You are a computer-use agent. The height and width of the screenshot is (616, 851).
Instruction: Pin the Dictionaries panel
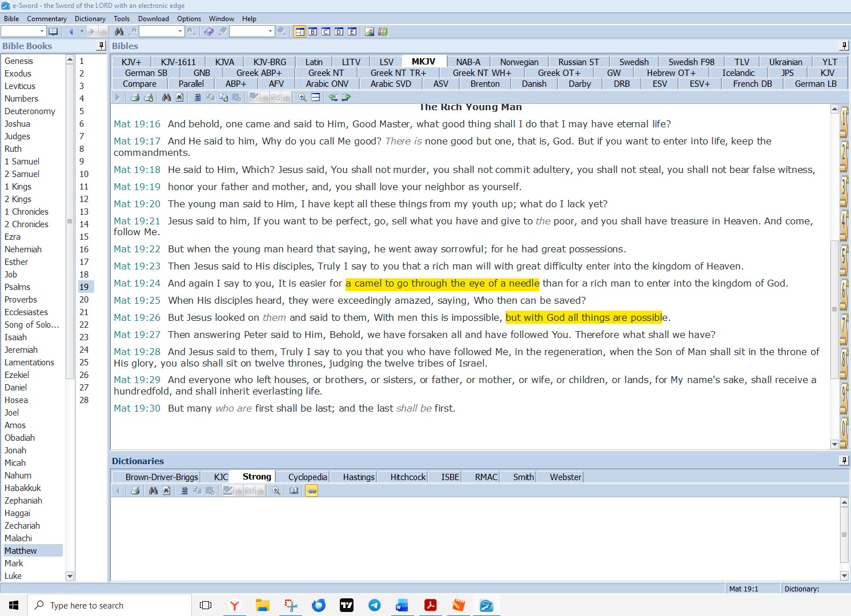click(x=844, y=461)
